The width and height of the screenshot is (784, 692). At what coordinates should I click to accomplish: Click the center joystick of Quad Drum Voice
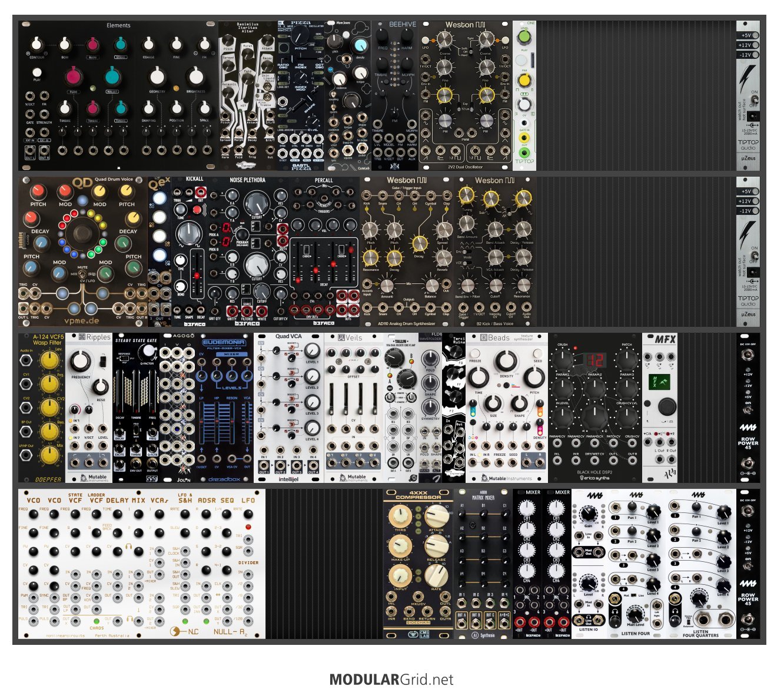tap(82, 233)
